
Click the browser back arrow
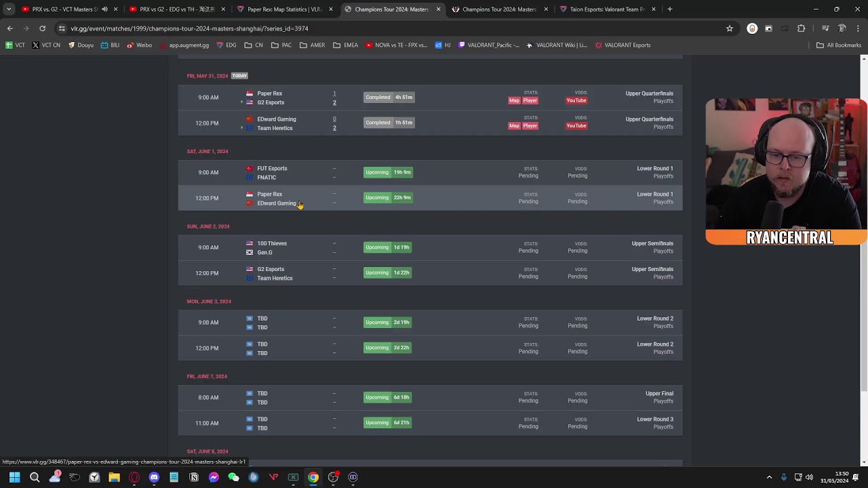9,28
